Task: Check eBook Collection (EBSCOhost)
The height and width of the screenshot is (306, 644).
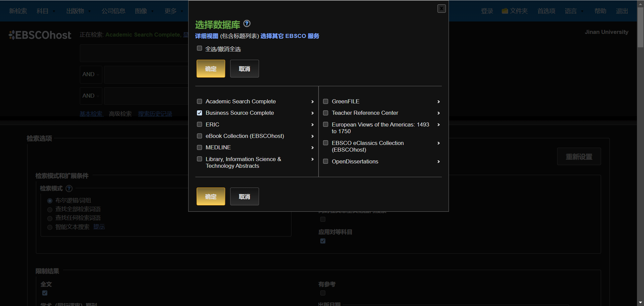Action: point(200,136)
